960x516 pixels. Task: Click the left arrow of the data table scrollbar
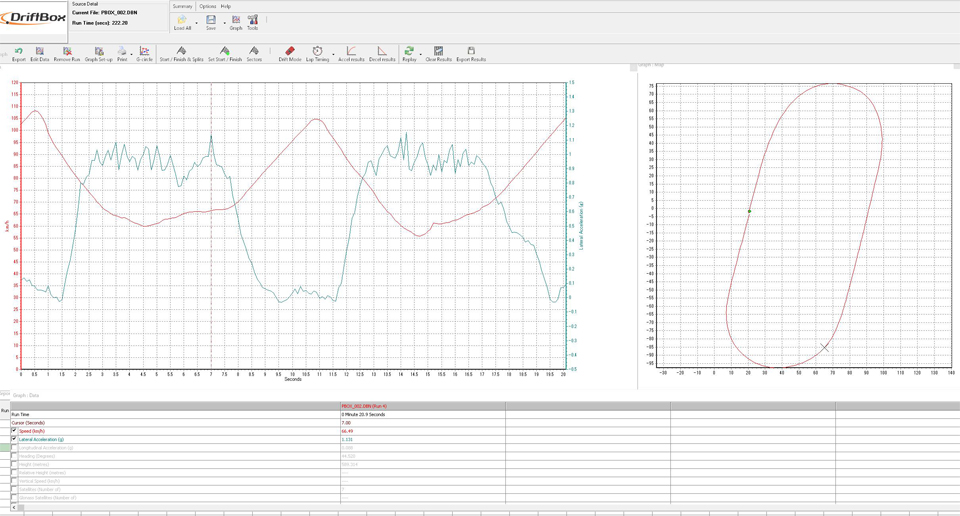point(14,508)
